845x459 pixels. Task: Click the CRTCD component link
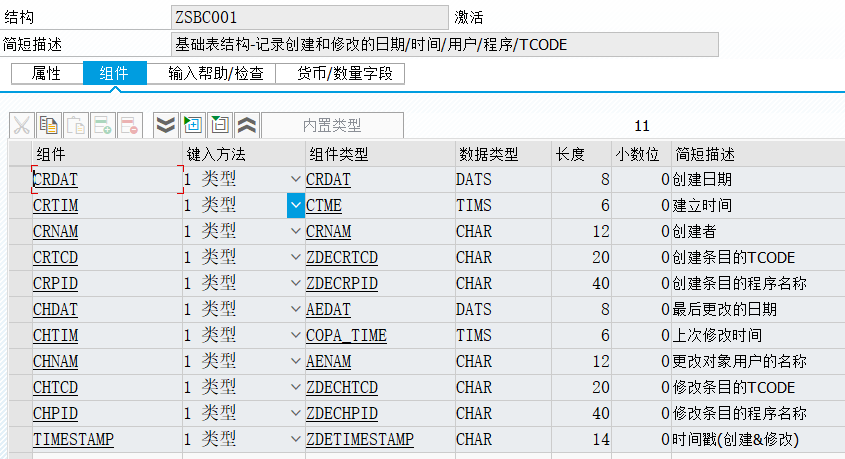click(x=56, y=257)
